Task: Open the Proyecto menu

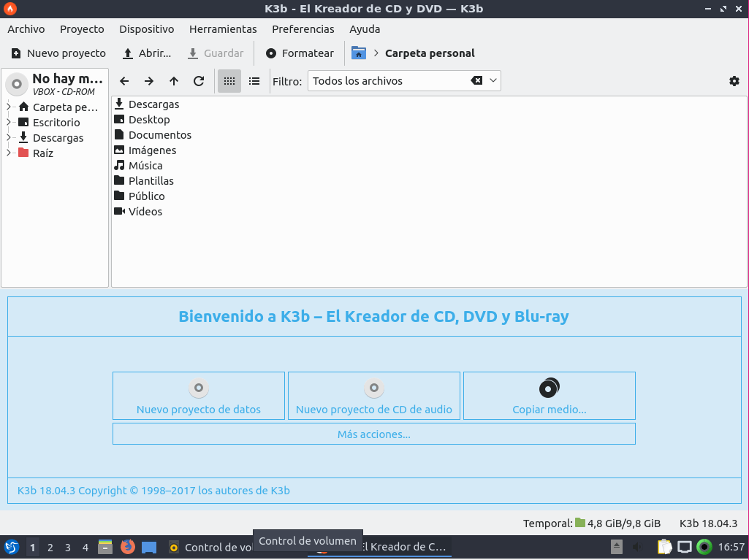Action: tap(81, 29)
